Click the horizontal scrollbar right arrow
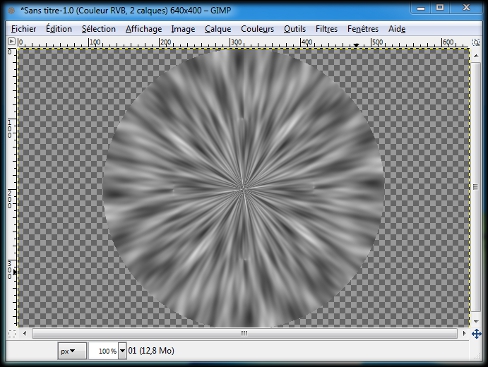Screen dimensions: 488x367 [464, 333]
